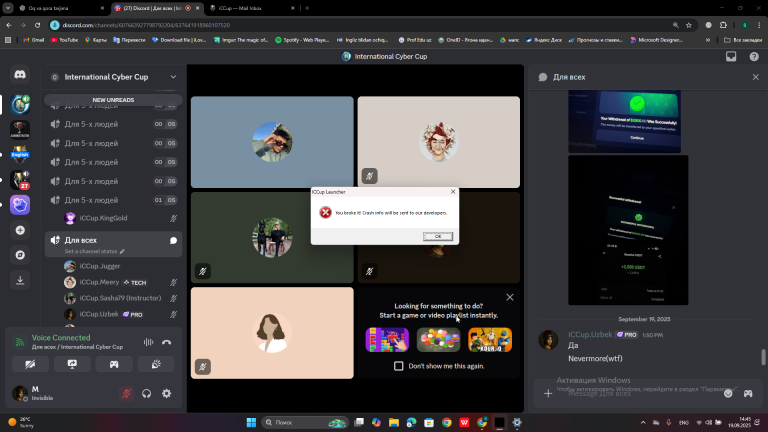Close the Для всех chat panel
768x432 pixels.
[x=756, y=77]
